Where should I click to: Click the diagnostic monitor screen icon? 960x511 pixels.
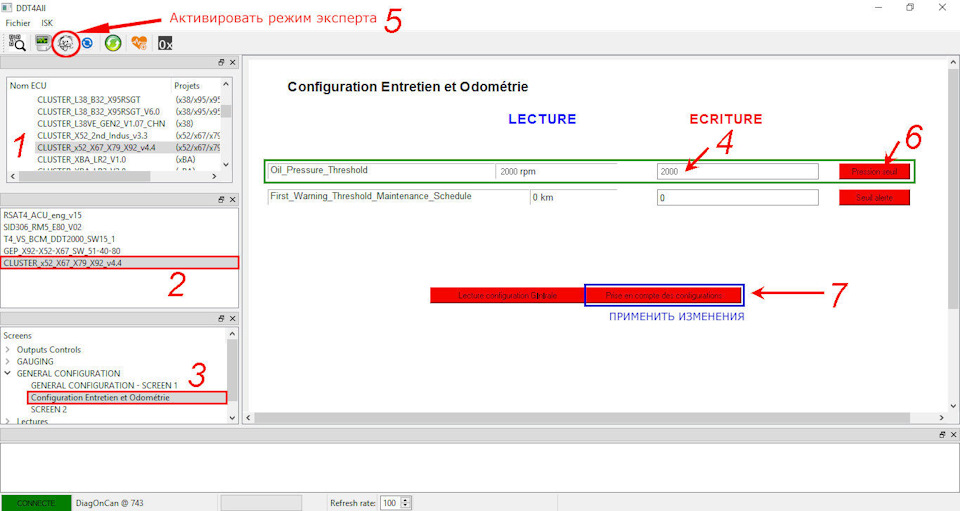click(x=42, y=43)
